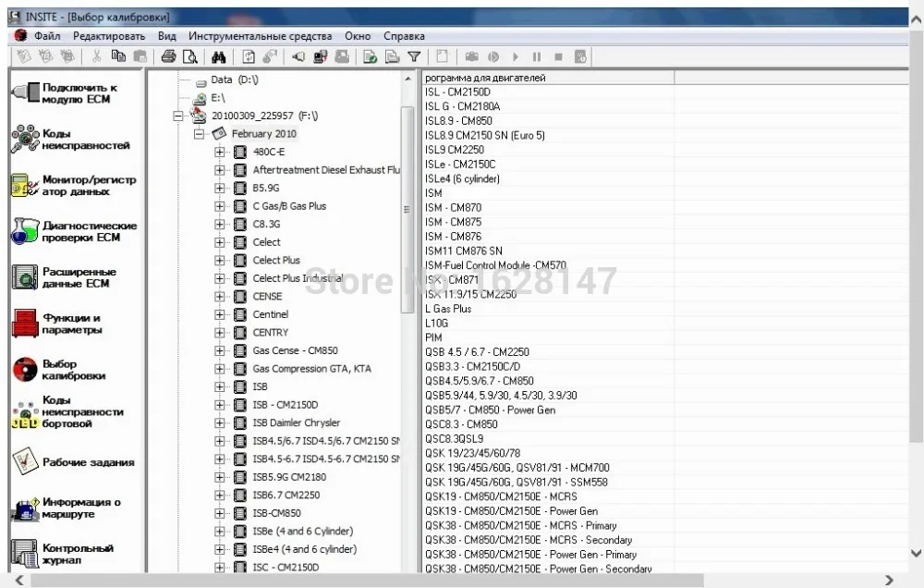Select L Gas Plus list row
Viewport: 924px width, 588px height.
click(448, 309)
